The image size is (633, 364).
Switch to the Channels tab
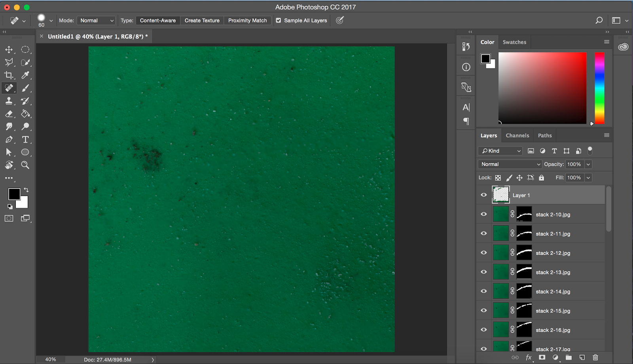click(x=517, y=136)
